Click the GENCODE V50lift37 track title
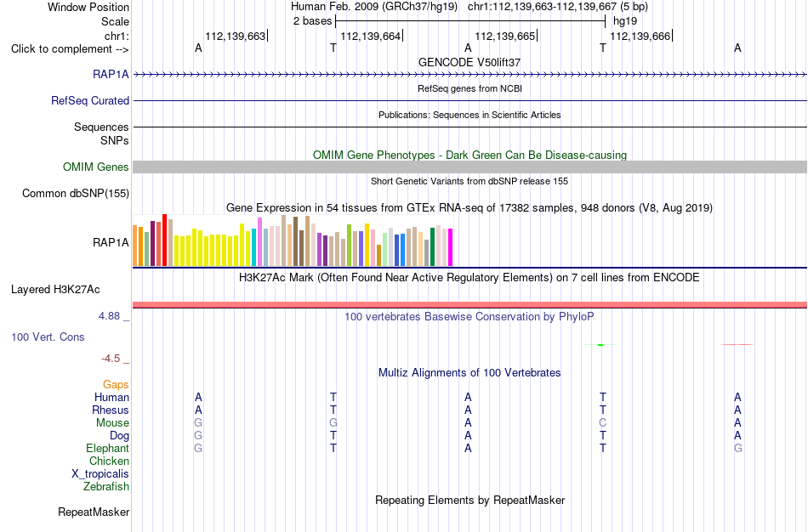808x532 pixels. coord(469,62)
